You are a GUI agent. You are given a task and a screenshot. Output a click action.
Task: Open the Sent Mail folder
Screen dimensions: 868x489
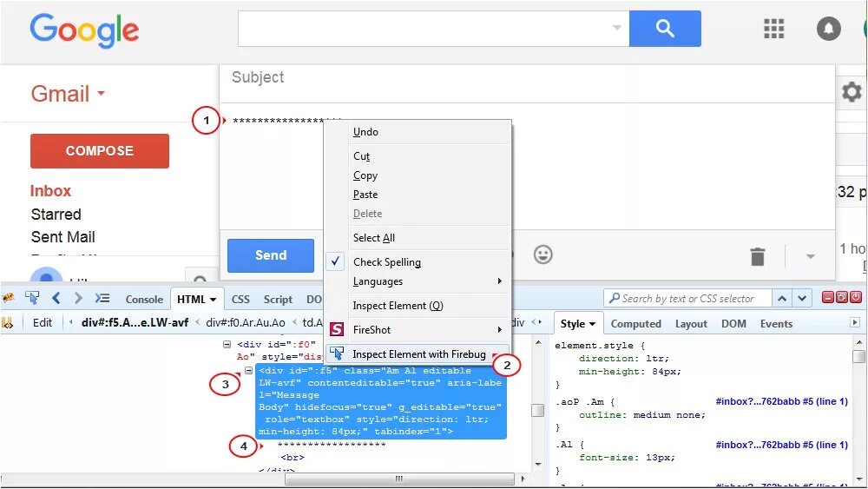pos(63,237)
